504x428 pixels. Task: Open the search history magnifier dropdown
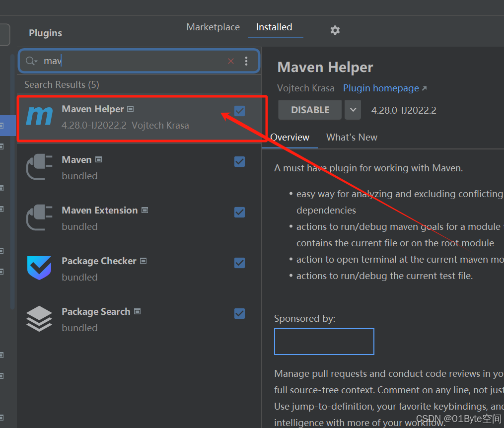(x=31, y=61)
